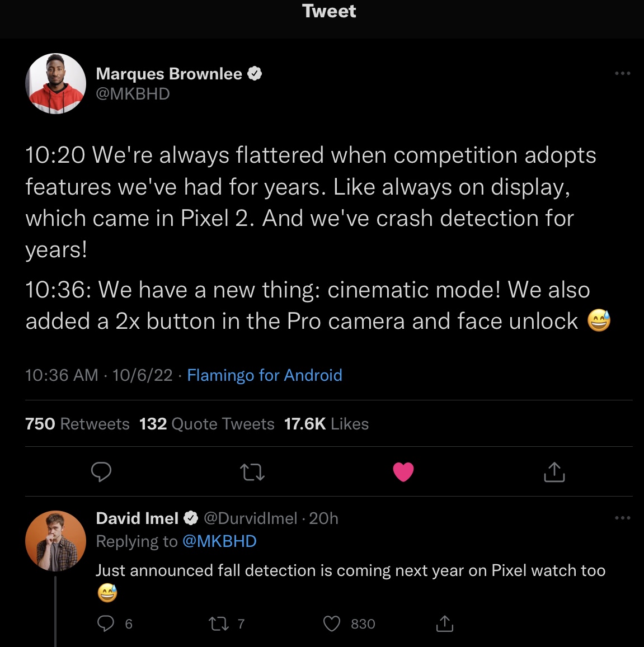The image size is (644, 647).
Task: Open the @MKBHD mention in reply
Action: pyautogui.click(x=219, y=541)
